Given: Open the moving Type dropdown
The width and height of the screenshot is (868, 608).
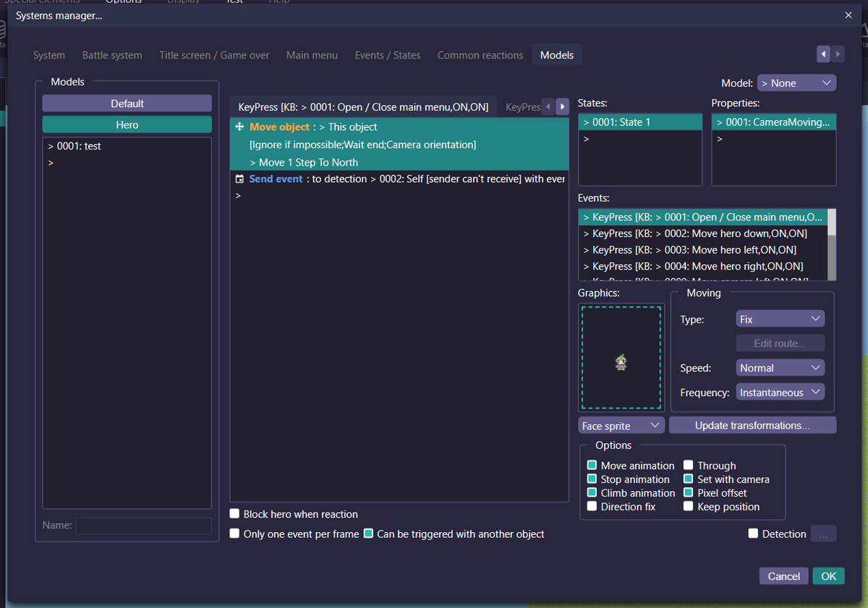Looking at the screenshot, I should 780,319.
